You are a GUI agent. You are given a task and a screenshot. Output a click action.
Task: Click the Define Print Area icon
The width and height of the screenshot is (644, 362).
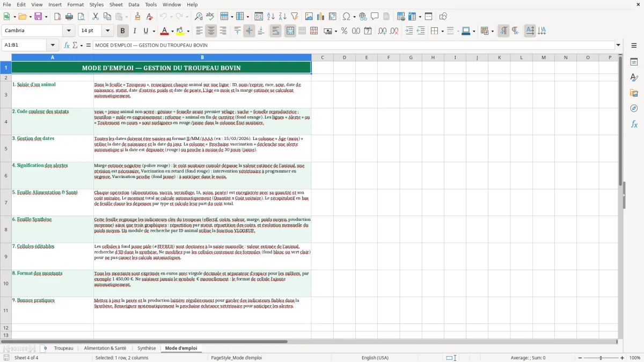click(x=401, y=17)
